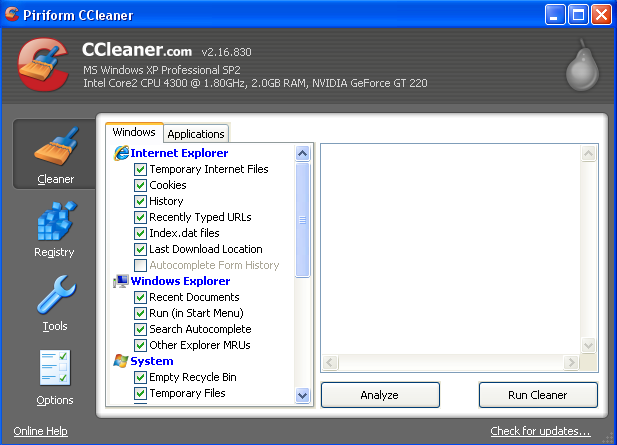617x445 pixels.
Task: Click the Internet Explorer section icon
Action: point(121,153)
